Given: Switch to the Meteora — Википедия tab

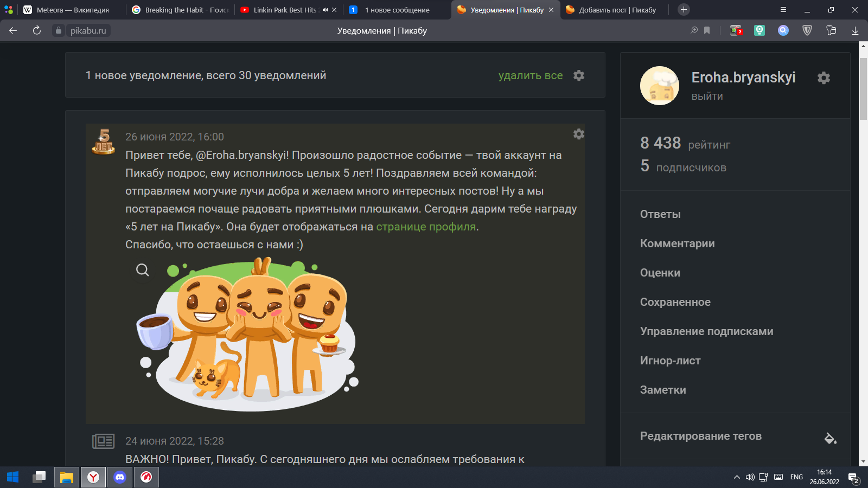Looking at the screenshot, I should 72,10.
